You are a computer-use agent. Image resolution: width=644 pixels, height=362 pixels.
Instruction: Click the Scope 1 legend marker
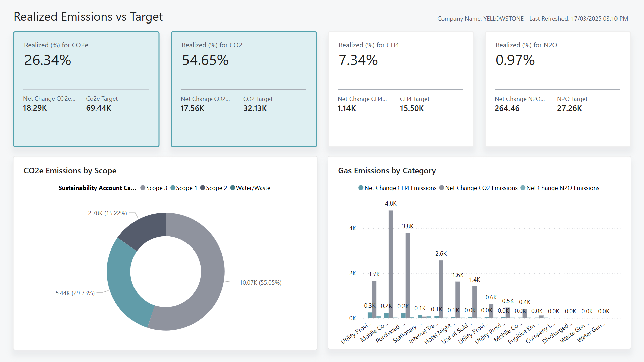(x=173, y=188)
